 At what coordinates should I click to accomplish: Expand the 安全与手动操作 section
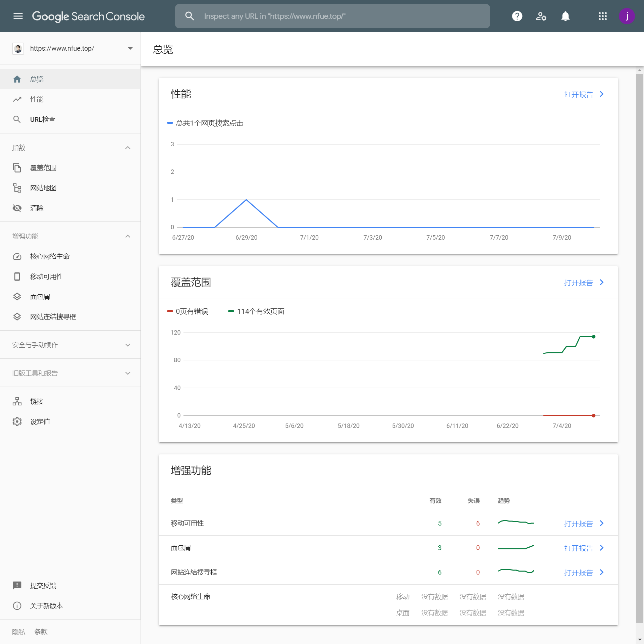128,345
